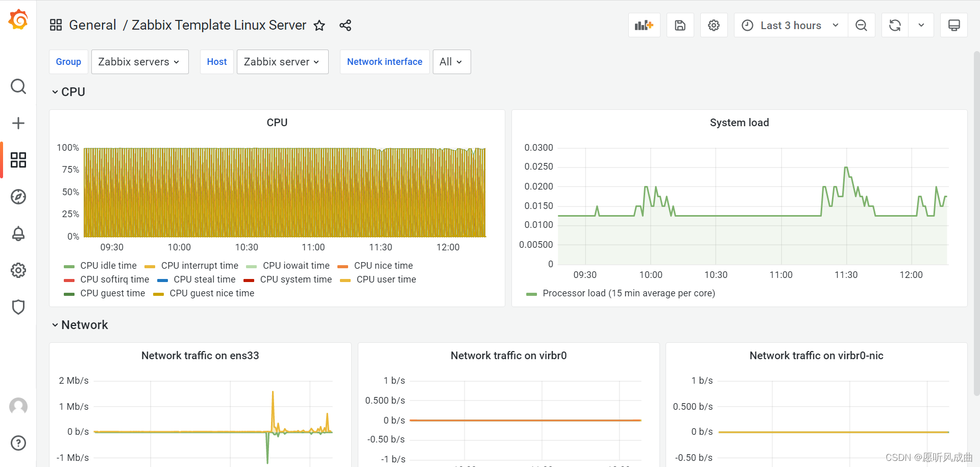Toggle CPU interrupt time legend series
Viewport: 980px width, 467px height.
(200, 266)
